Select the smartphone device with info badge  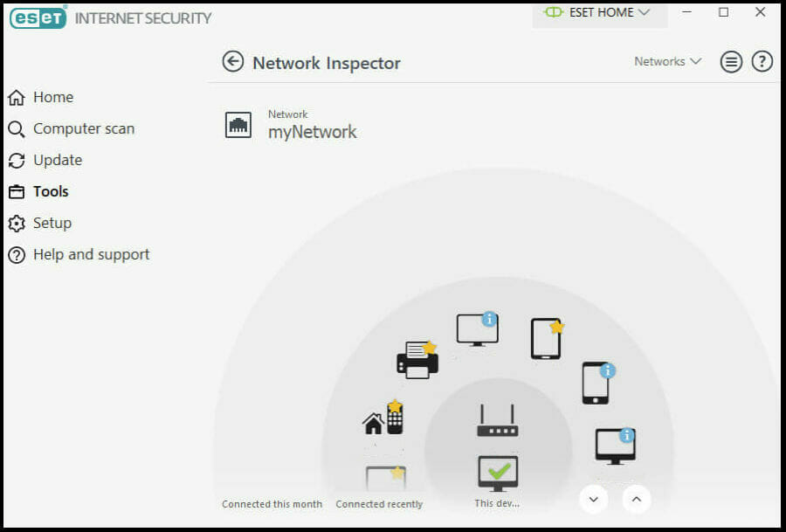tap(597, 383)
